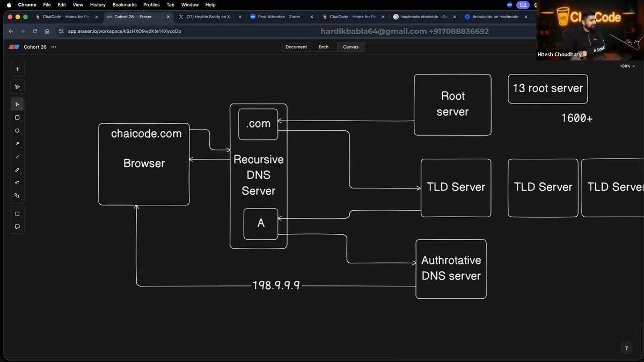This screenshot has width=644, height=362.
Task: Pick the Line drawing tool
Action: click(x=17, y=157)
